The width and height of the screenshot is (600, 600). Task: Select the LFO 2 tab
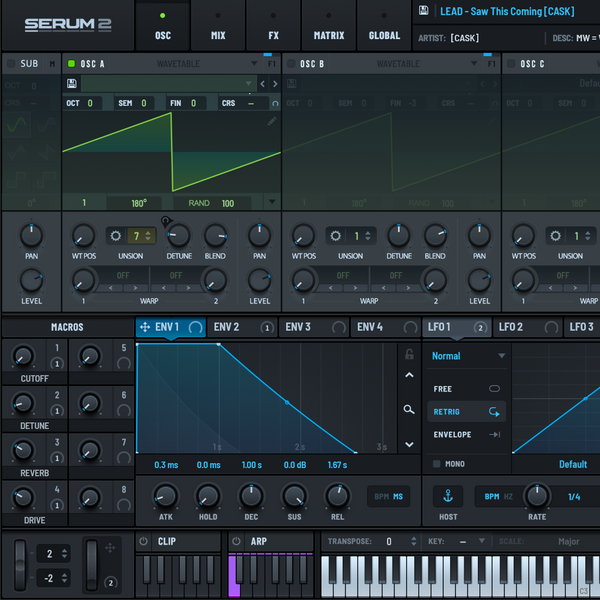tap(528, 327)
